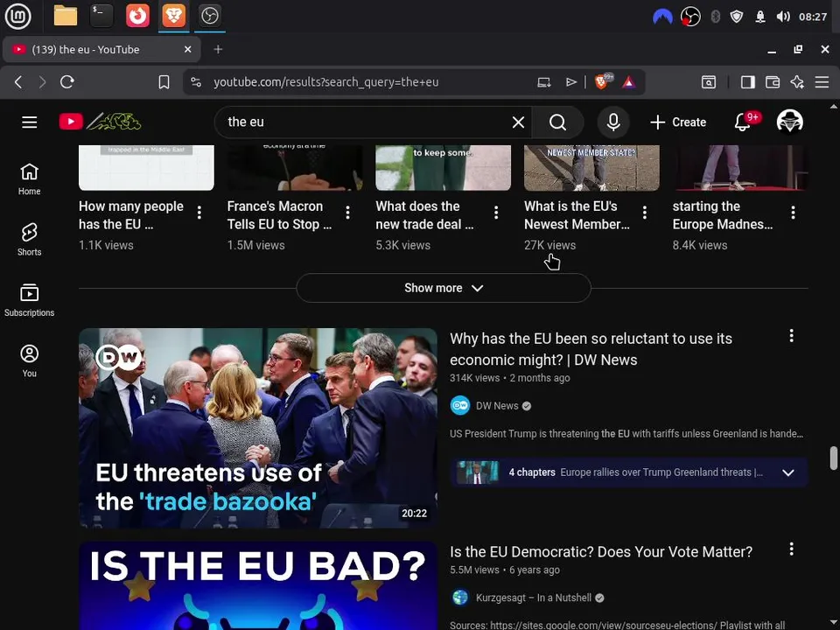Close the 'the eu - YouTube' tab
The image size is (840, 630).
(188, 49)
